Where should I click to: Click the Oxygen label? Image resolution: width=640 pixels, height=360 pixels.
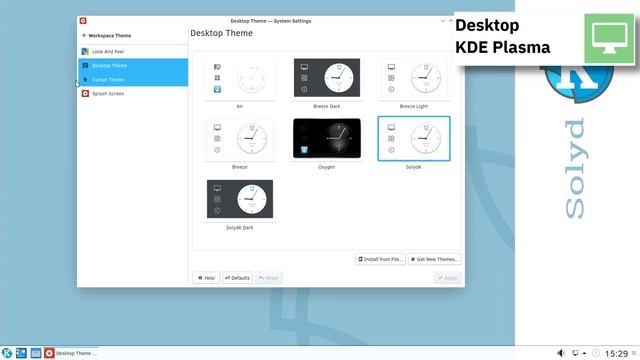(327, 167)
